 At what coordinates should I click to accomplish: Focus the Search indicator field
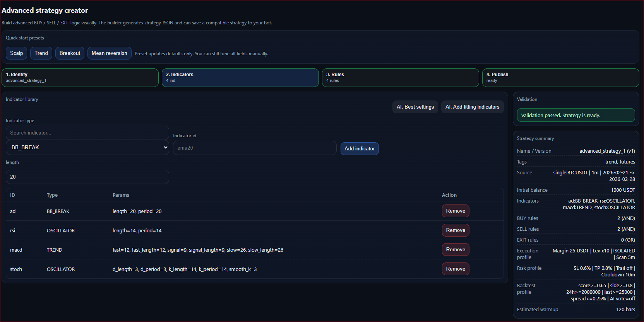pos(87,133)
